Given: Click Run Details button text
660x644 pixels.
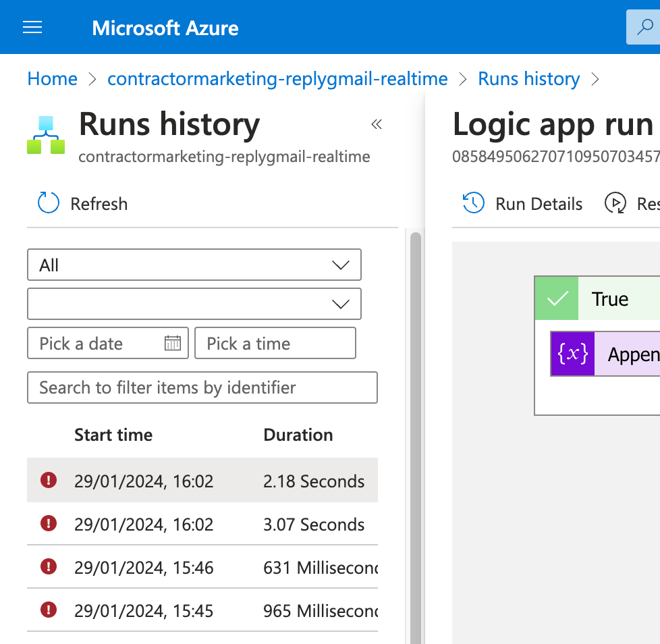Looking at the screenshot, I should [x=539, y=204].
